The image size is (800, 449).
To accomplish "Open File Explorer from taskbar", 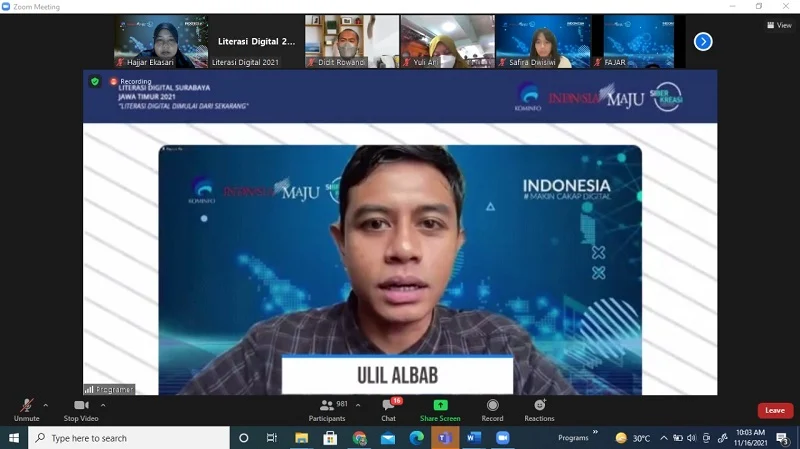I will [x=302, y=438].
